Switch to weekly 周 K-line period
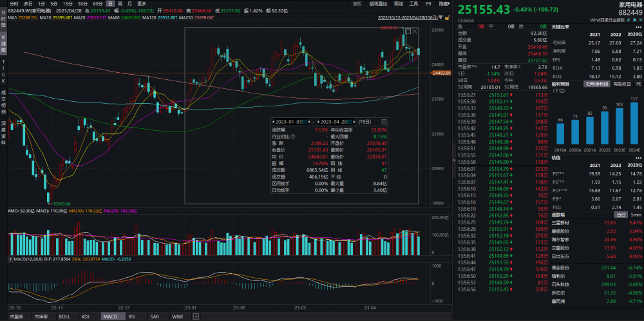Image resolution: width=644 pixels, height=321 pixels. tap(120, 3)
